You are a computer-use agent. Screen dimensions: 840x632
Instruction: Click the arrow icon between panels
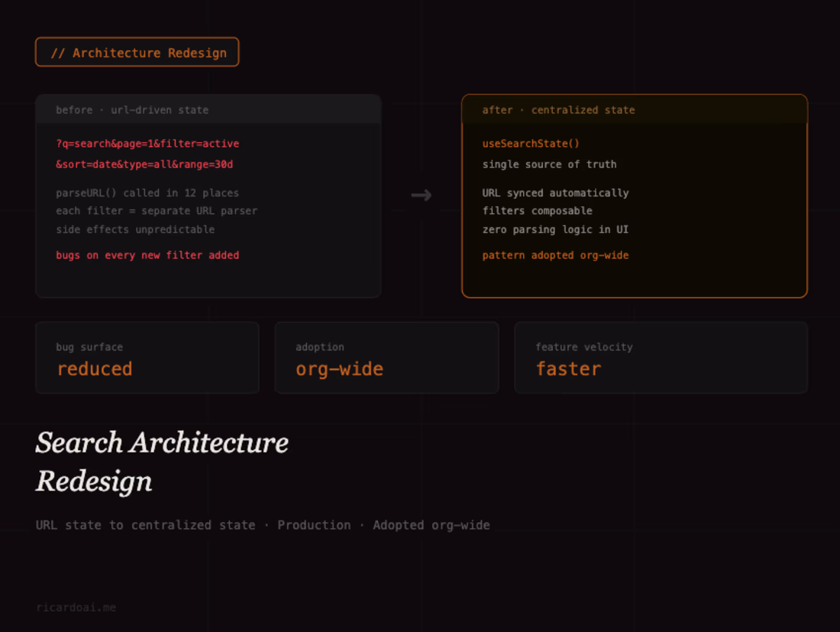coord(422,196)
